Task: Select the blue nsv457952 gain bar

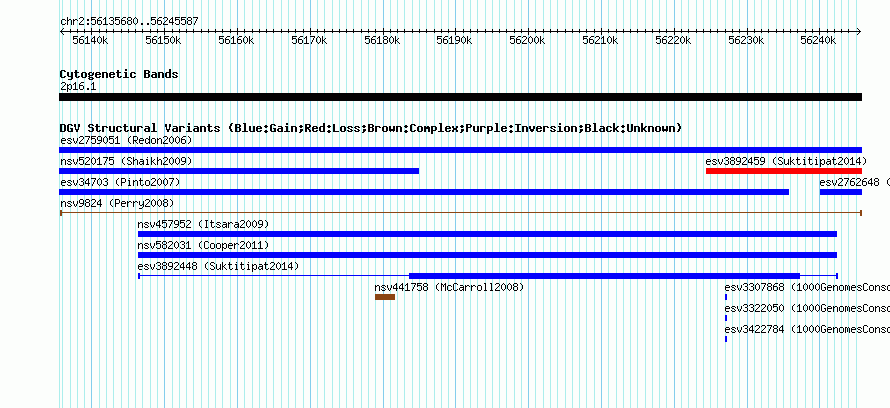Action: click(488, 234)
